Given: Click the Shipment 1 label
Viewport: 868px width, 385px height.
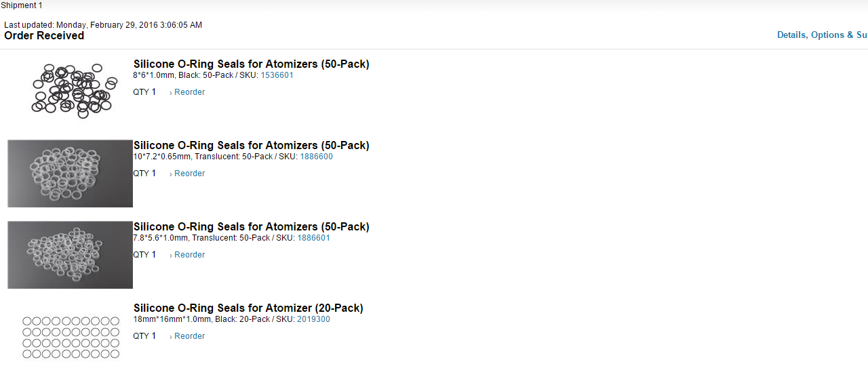Looking at the screenshot, I should tap(22, 5).
